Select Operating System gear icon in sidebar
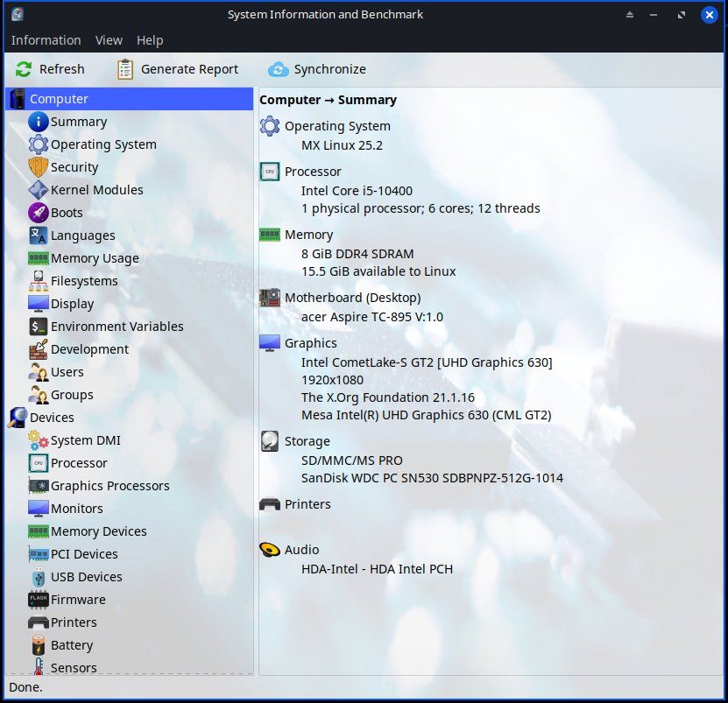 [x=38, y=144]
